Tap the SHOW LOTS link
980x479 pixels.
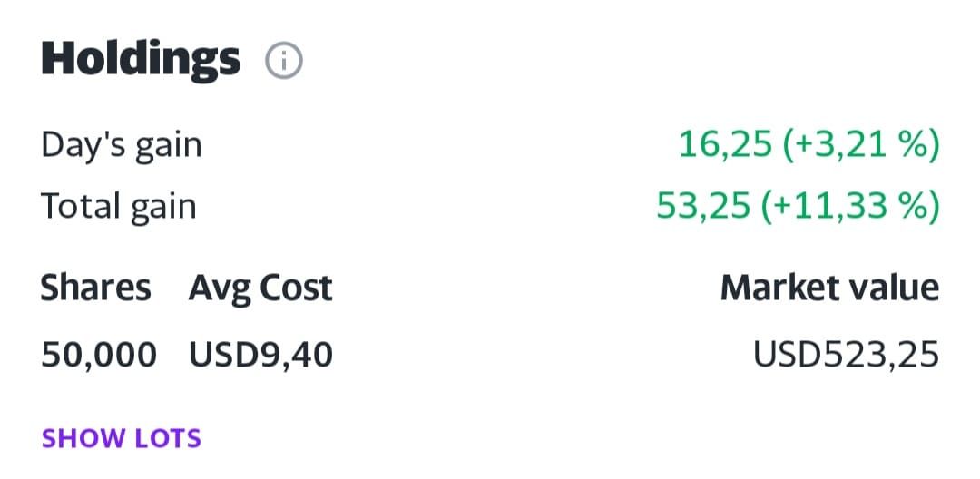(x=122, y=438)
